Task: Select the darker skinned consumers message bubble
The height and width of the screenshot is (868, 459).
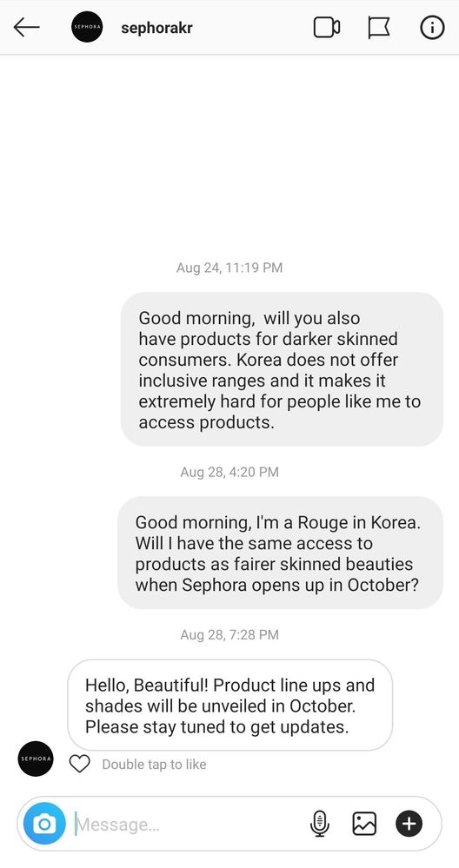Action: pos(282,369)
